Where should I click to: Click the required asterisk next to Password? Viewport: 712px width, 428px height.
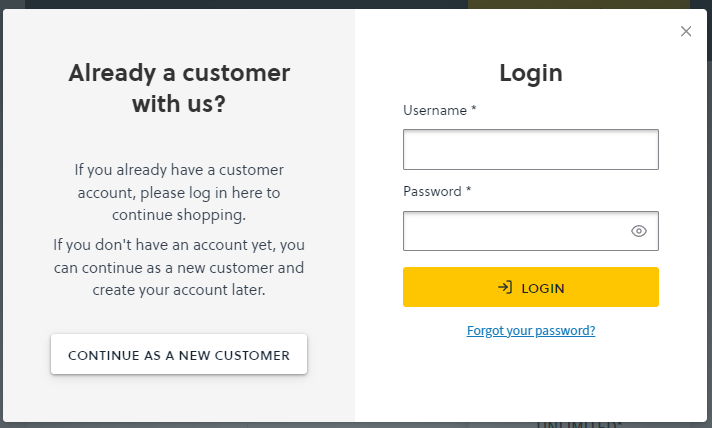469,189
